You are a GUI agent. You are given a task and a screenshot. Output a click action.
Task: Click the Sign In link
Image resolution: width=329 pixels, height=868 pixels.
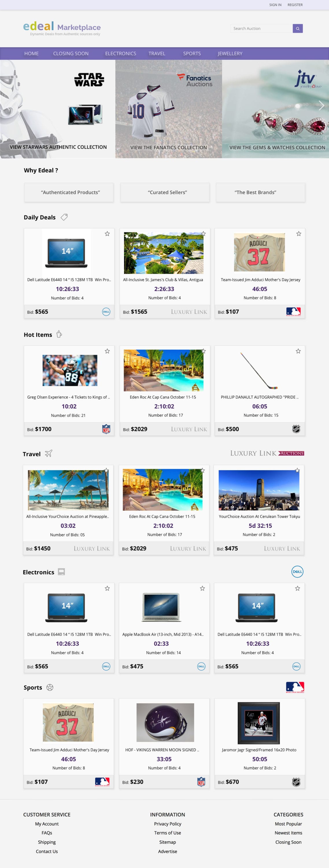coord(275,5)
